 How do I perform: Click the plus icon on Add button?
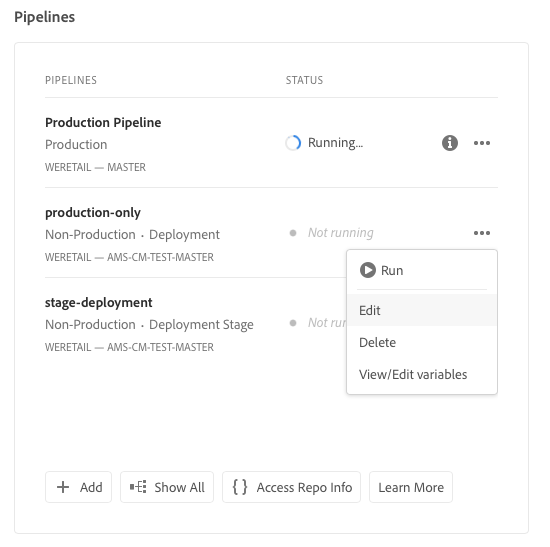click(x=63, y=487)
